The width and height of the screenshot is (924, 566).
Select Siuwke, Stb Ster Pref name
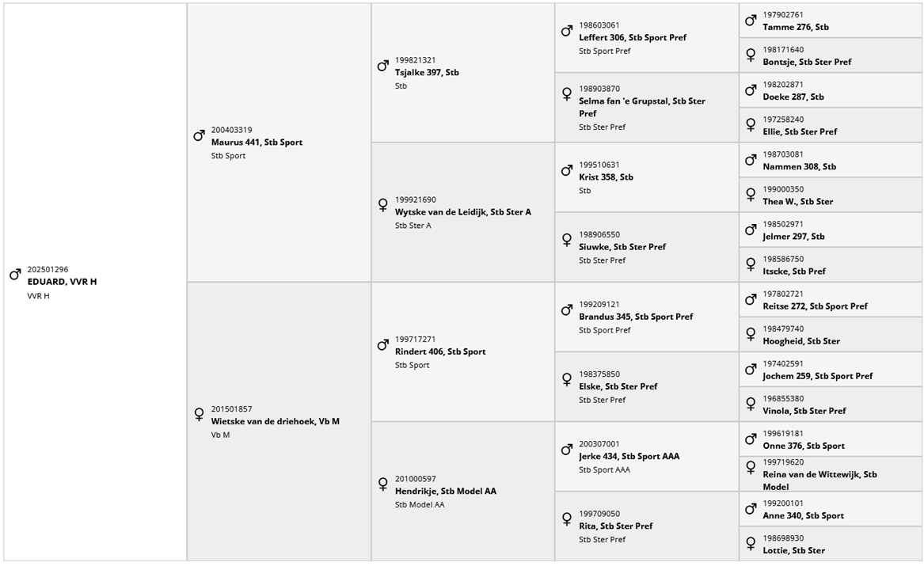[x=622, y=247]
